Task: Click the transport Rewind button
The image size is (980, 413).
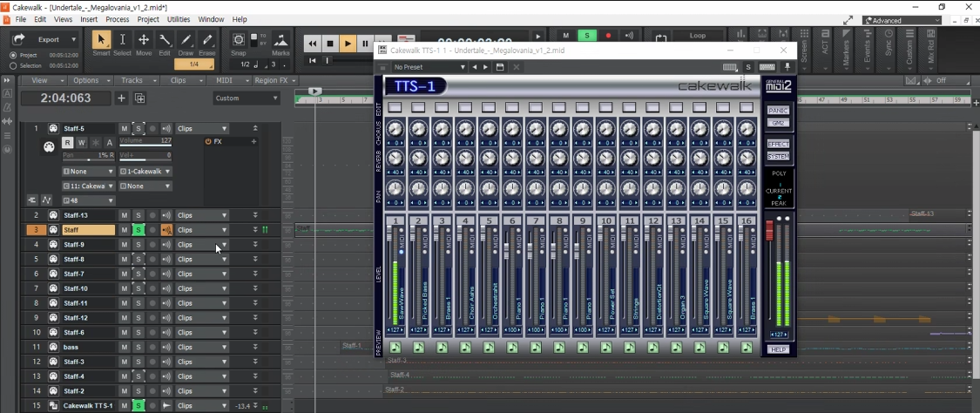Action: tap(313, 44)
